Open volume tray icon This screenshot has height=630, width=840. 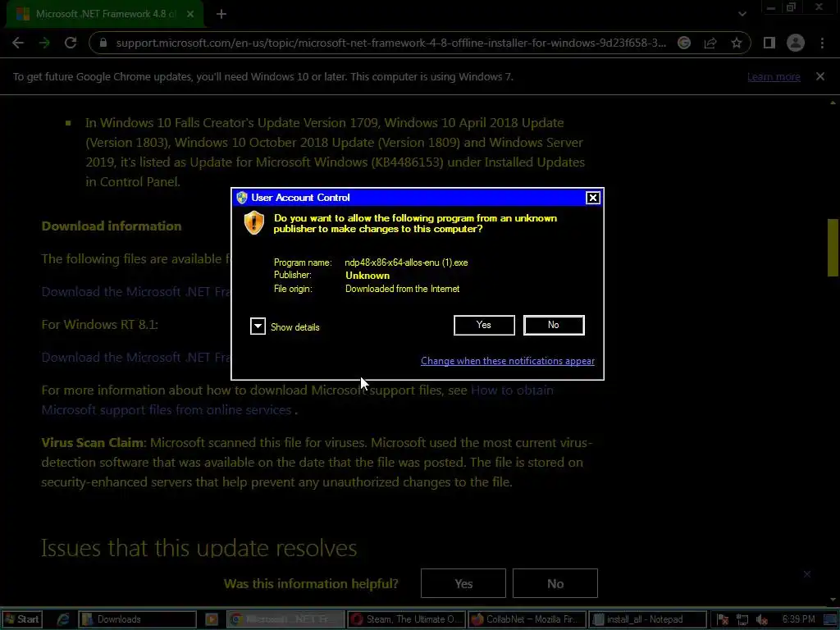(x=761, y=620)
